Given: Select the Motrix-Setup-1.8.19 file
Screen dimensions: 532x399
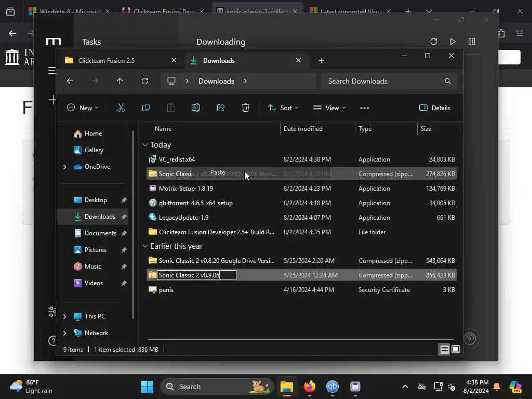Looking at the screenshot, I should [302, 188].
